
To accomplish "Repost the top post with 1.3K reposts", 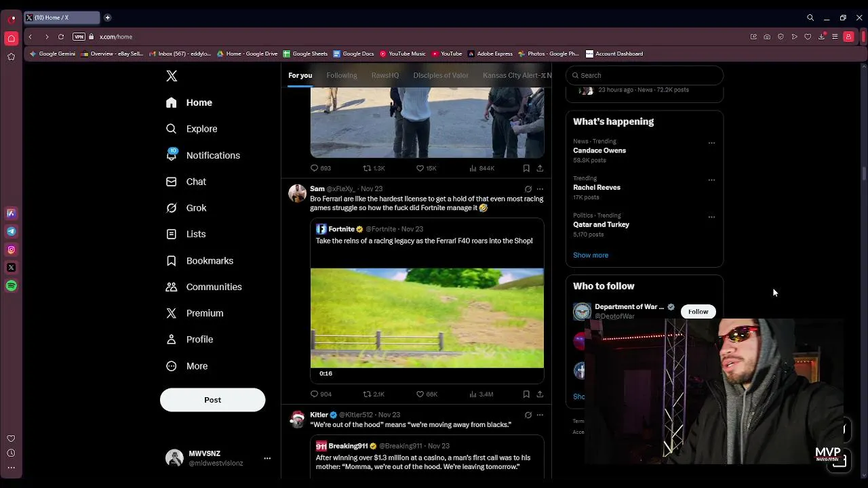I will (x=374, y=168).
